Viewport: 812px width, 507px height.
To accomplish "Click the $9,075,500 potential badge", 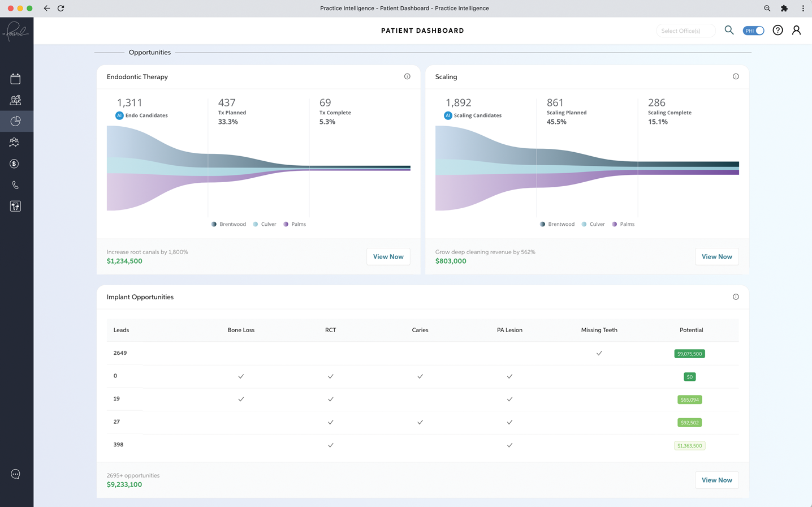I will click(689, 354).
